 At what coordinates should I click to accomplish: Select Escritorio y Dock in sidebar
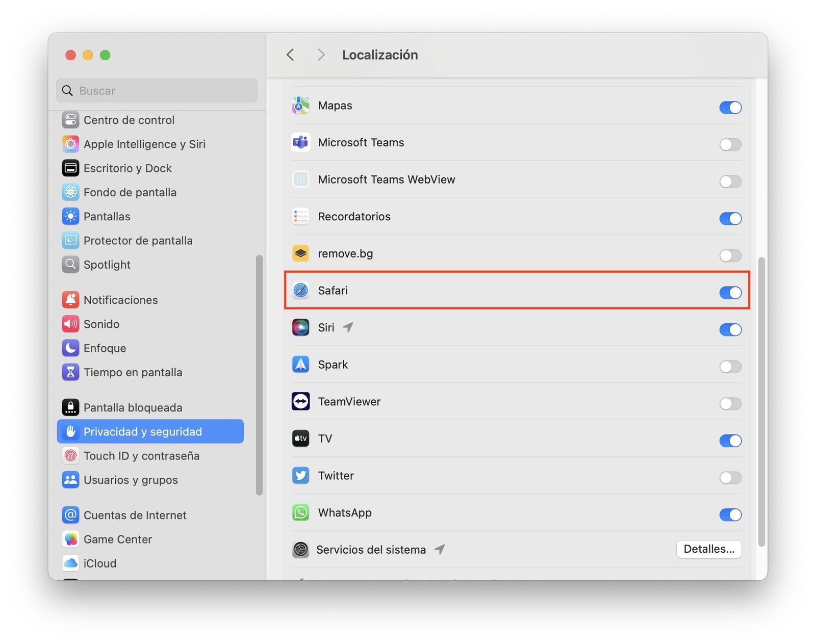(x=150, y=168)
